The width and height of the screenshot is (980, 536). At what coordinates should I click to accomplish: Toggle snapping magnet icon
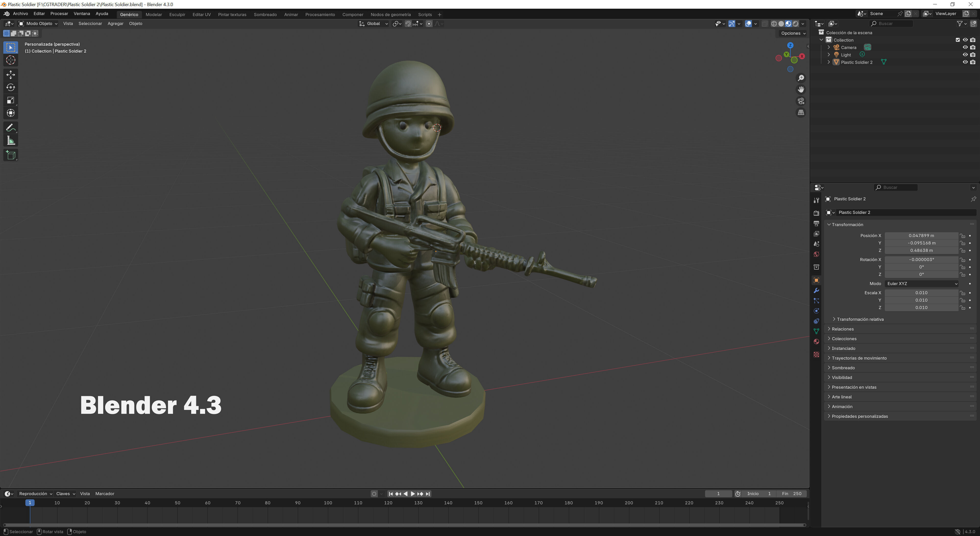click(x=408, y=23)
